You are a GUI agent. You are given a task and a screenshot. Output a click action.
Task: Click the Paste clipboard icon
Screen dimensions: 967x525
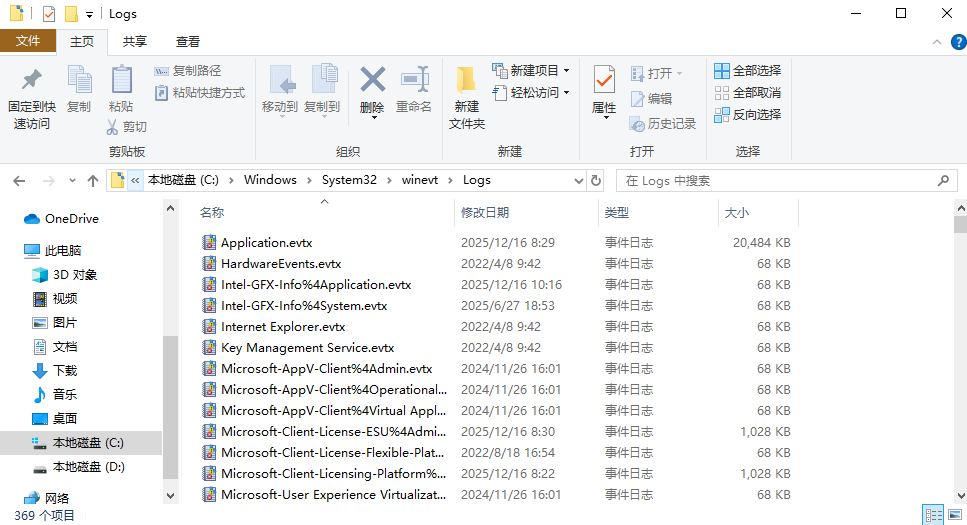point(121,80)
